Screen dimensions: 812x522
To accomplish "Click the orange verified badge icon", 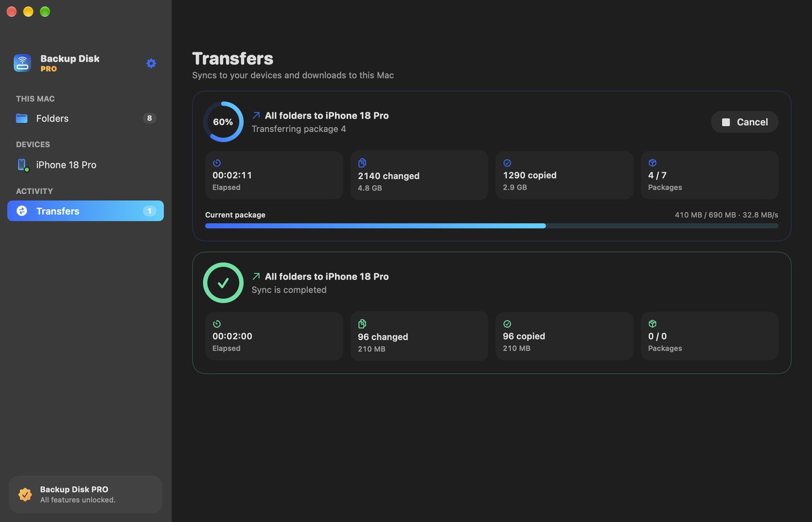I will [x=25, y=494].
